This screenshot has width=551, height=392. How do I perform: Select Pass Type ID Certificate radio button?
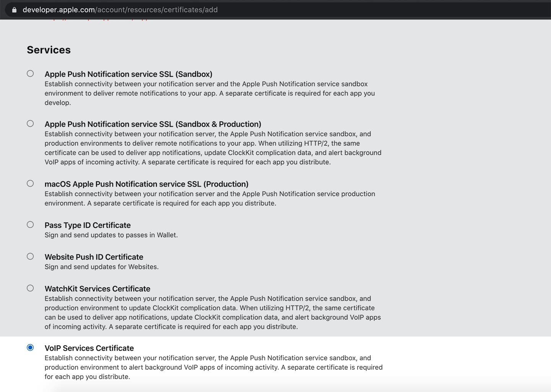point(30,224)
